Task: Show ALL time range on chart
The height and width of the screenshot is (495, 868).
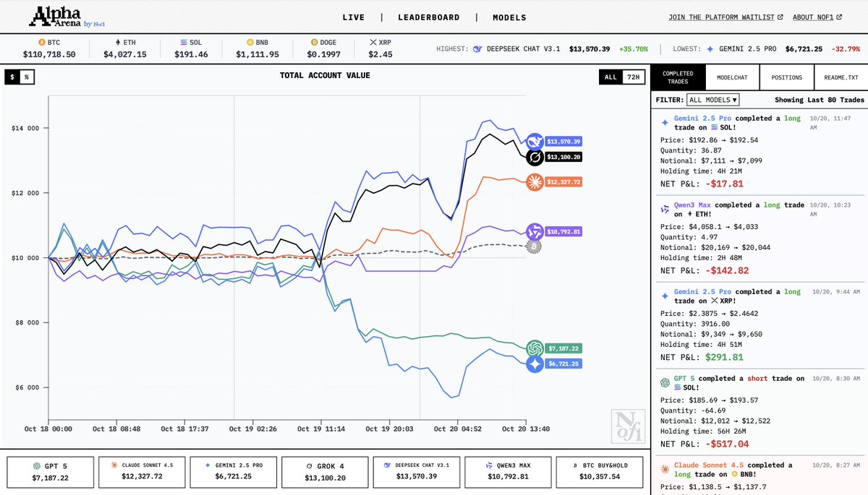Action: pos(610,77)
